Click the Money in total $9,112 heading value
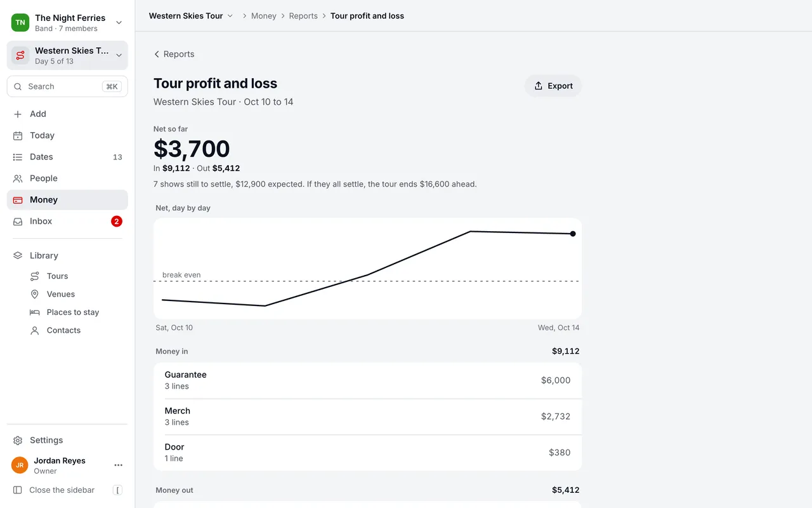The image size is (812, 508). 565,351
